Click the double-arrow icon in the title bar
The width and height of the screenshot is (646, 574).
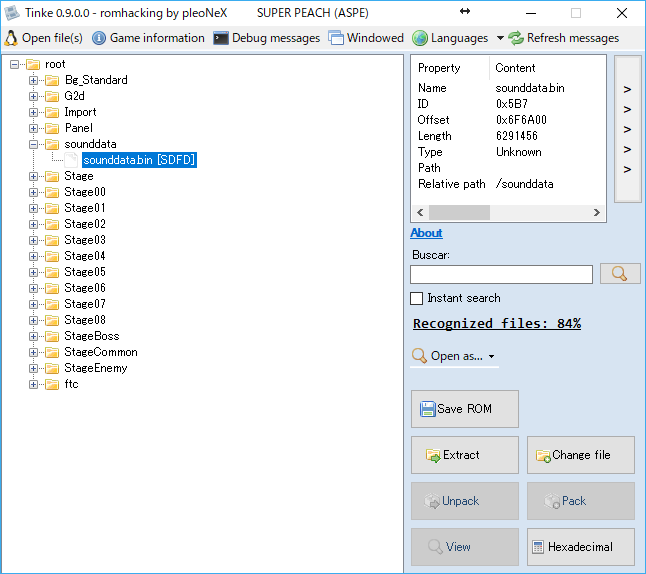pos(465,12)
